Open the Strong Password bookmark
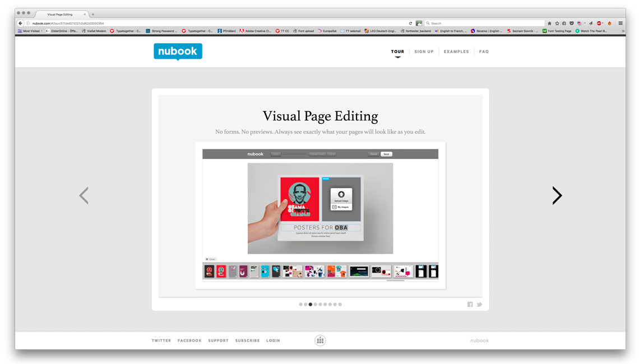639x364 pixels. pyautogui.click(x=161, y=31)
